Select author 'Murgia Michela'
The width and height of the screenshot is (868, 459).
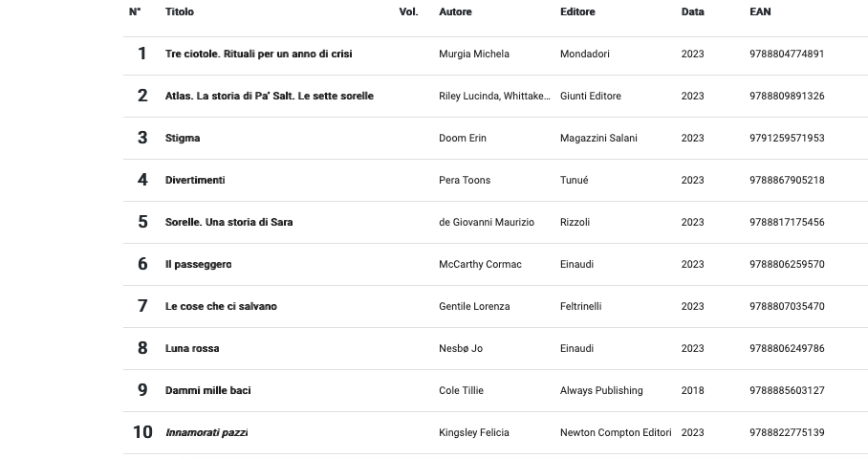point(474,55)
